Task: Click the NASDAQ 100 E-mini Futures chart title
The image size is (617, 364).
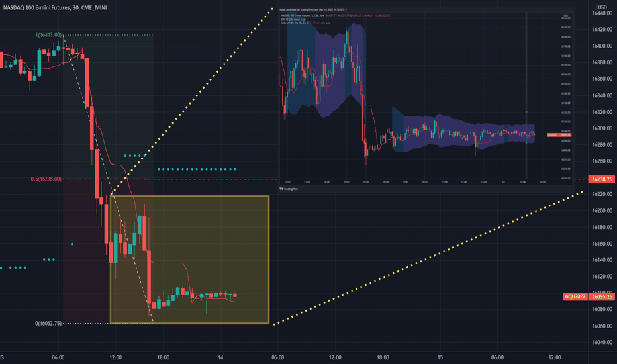Action: pyautogui.click(x=55, y=7)
